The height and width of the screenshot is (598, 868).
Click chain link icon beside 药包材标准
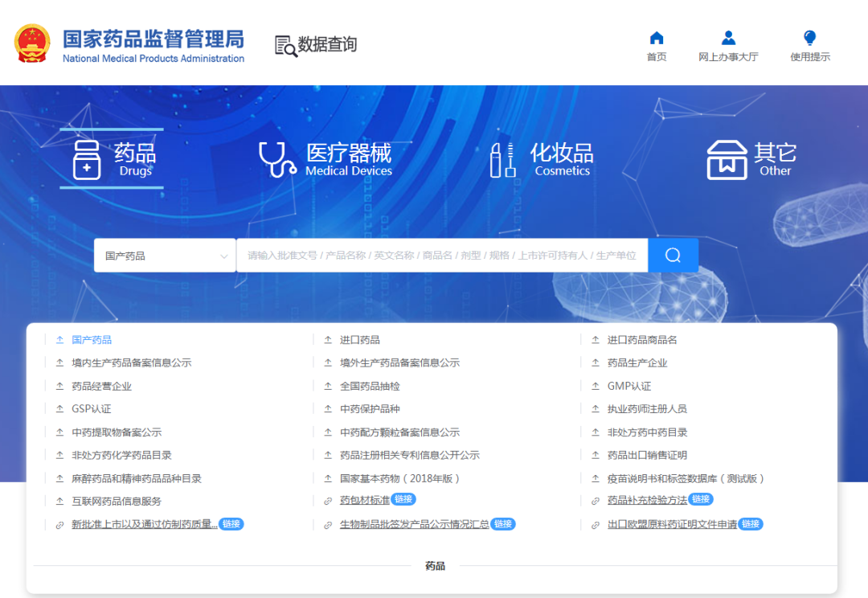pos(328,501)
